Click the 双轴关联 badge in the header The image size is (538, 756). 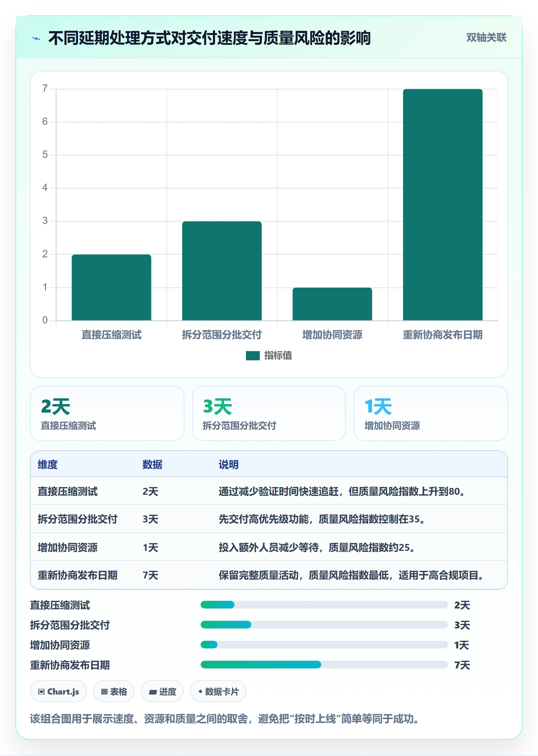coord(486,38)
